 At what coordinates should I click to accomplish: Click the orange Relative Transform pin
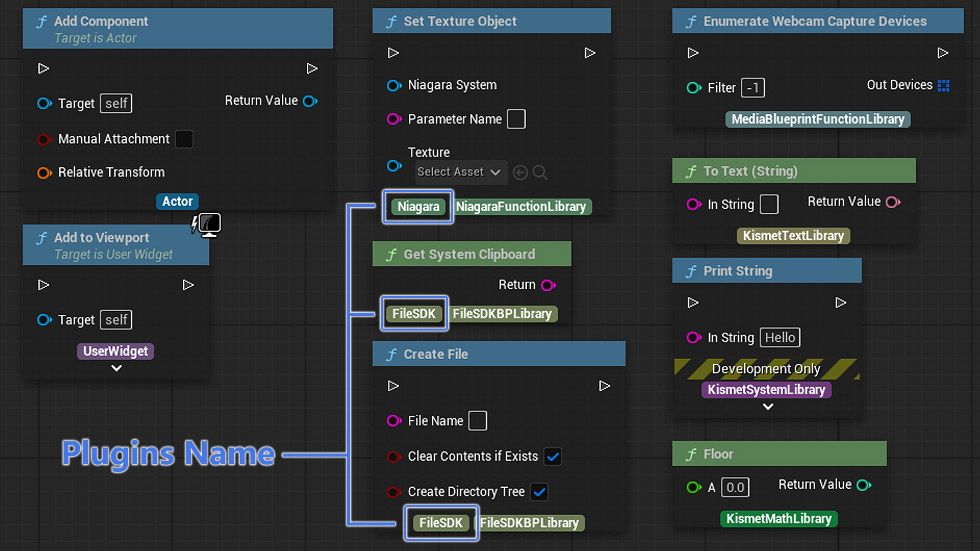point(44,173)
